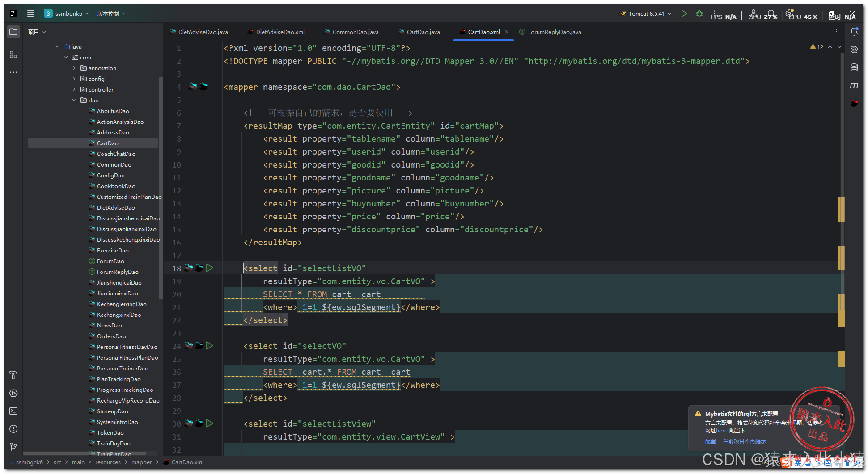Open Tomcat 8.5.41 run configuration dropdown
The width and height of the screenshot is (868, 474).
(x=646, y=13)
